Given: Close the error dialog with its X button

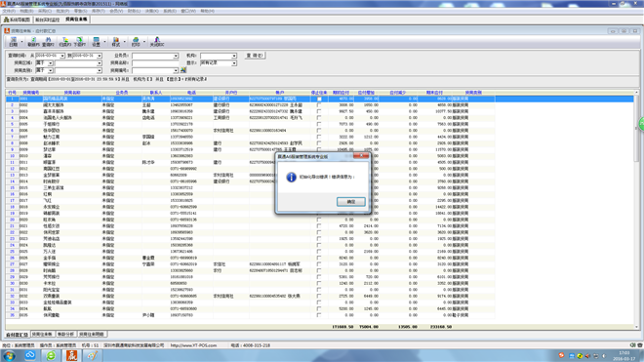Looking at the screenshot, I should [x=361, y=156].
